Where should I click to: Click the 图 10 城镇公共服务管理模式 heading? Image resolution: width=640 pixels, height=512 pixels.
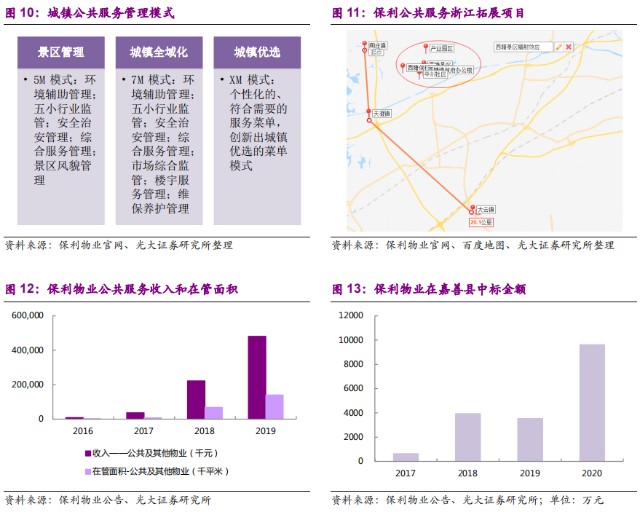pos(90,13)
